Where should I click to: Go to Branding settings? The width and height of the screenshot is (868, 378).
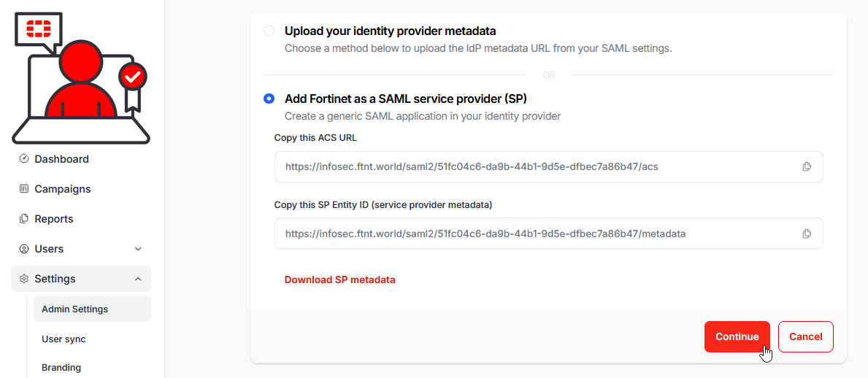pos(61,368)
